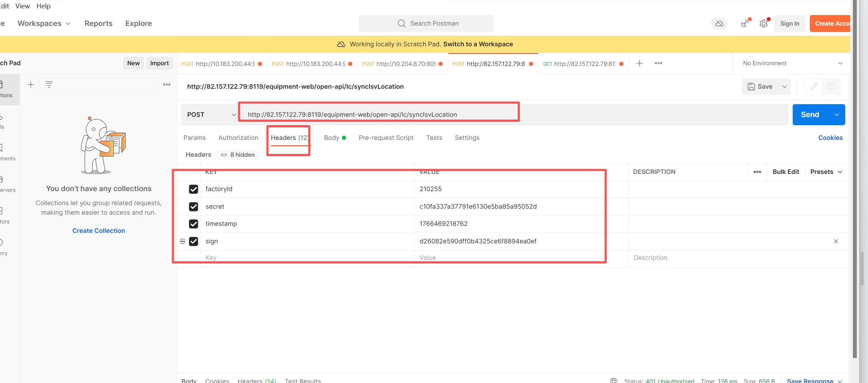Uncheck the secret header checkbox
The image size is (868, 383).
193,207
